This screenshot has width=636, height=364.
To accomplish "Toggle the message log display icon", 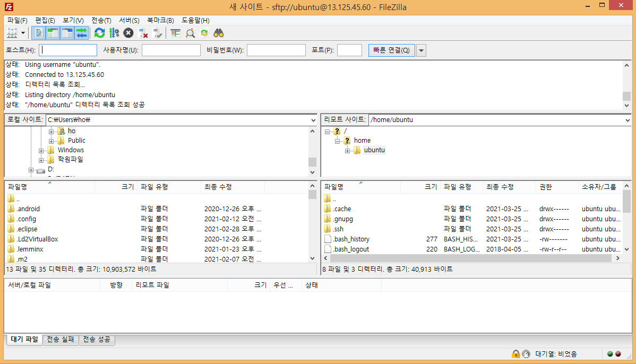I will pyautogui.click(x=39, y=33).
